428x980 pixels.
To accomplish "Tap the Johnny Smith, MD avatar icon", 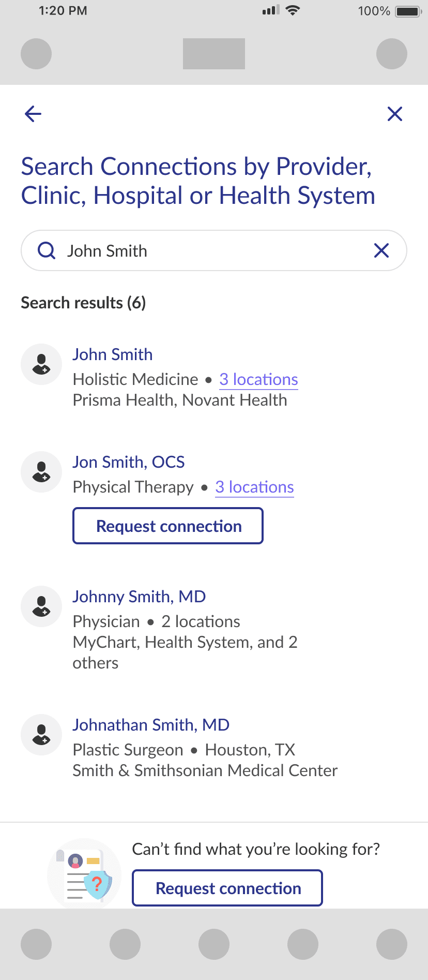I will (41, 606).
